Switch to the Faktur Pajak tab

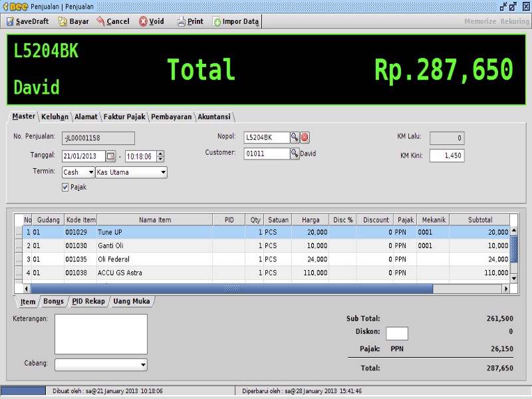124,116
